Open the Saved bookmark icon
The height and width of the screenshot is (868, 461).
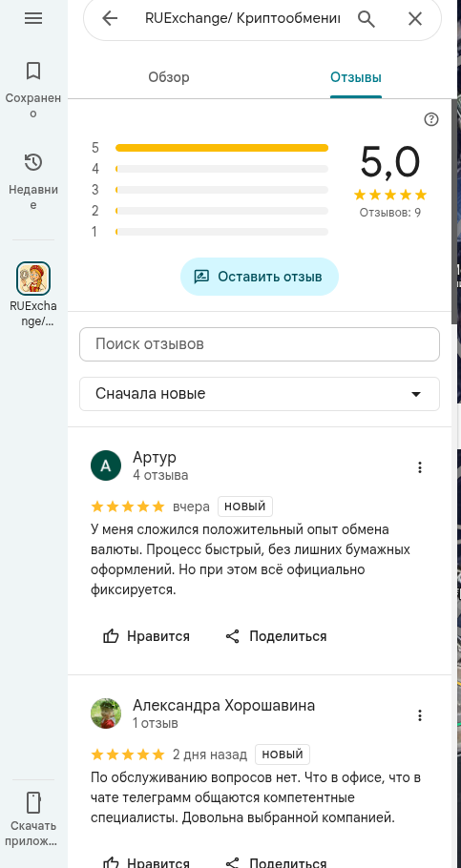[33, 71]
